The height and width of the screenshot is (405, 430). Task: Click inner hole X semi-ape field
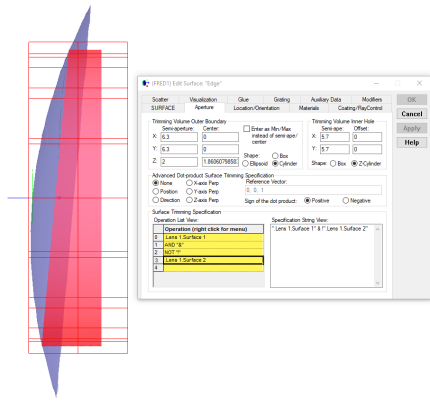tap(335, 137)
